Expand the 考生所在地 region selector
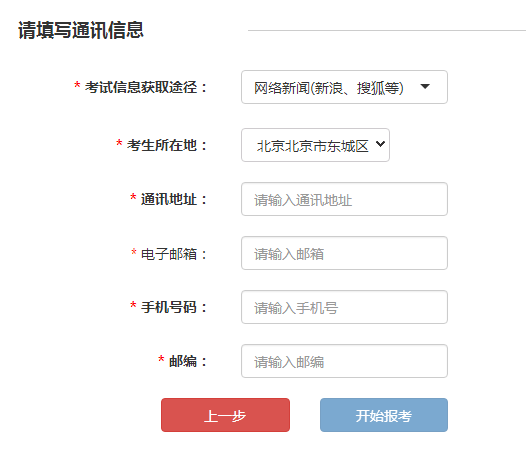Image resolution: width=526 pixels, height=450 pixels. click(315, 145)
